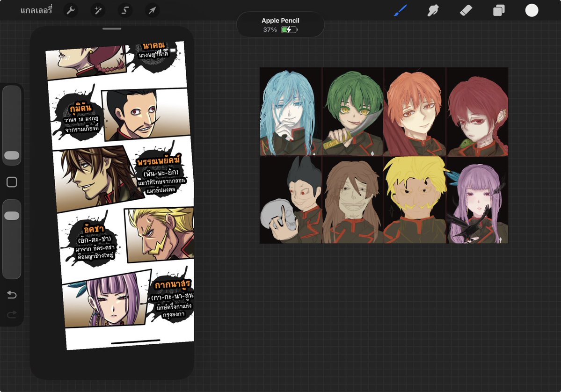This screenshot has height=392, width=561.
Task: Tap the อัคชา name label in reference
Action: coord(94,229)
